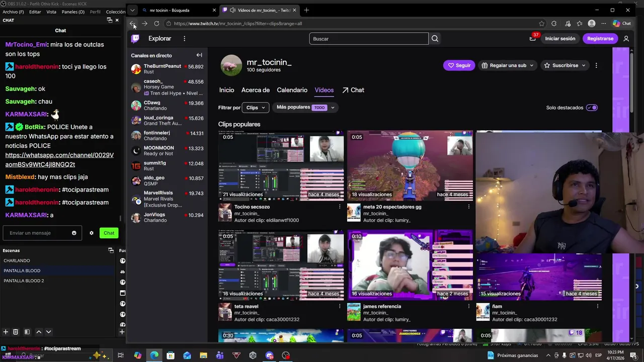Open the Twitch user profile icon menu
Viewport: 644px width, 362px height.
click(626, 39)
